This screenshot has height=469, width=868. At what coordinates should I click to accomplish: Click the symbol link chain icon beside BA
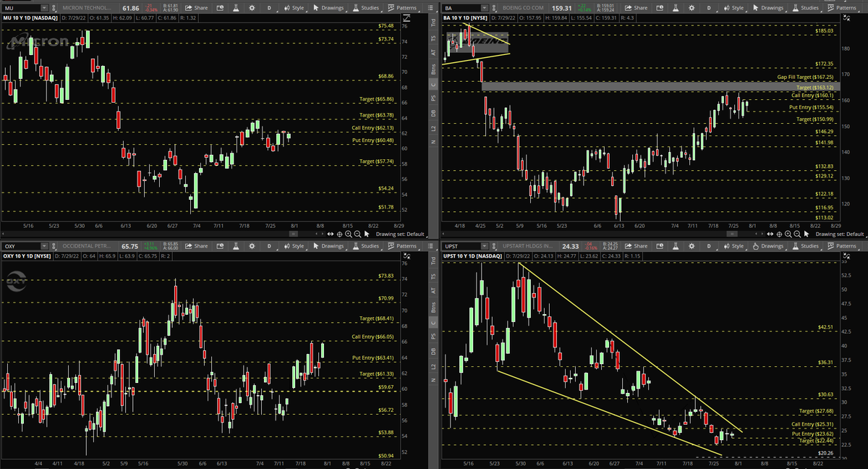pos(494,7)
